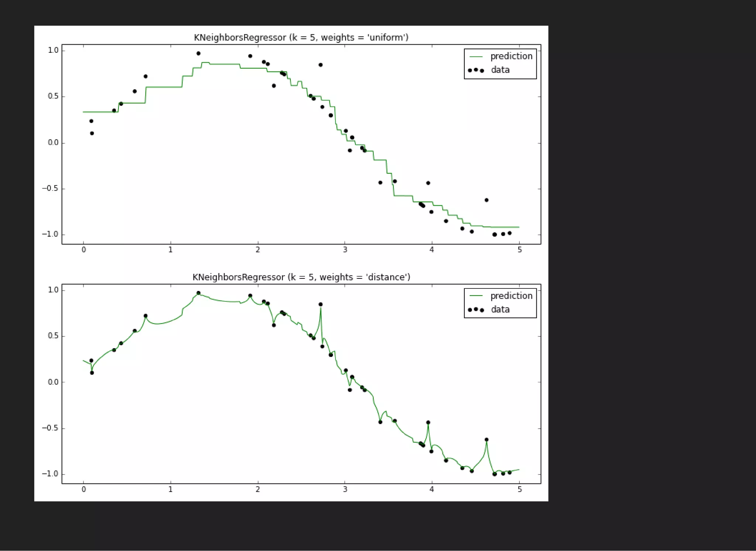Click lowest data point near x=0 in top plot
This screenshot has height=551, width=756.
point(92,133)
